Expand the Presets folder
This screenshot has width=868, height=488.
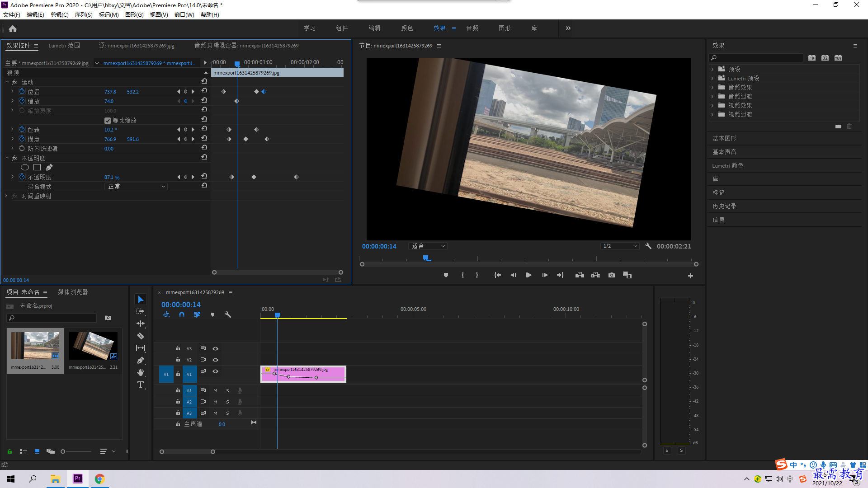point(712,69)
